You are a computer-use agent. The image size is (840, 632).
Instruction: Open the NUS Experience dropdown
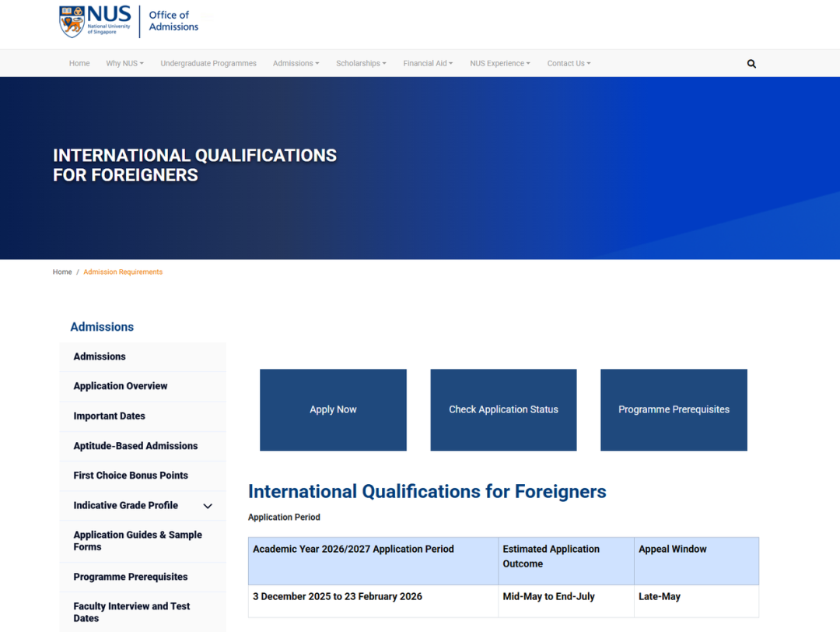(499, 64)
